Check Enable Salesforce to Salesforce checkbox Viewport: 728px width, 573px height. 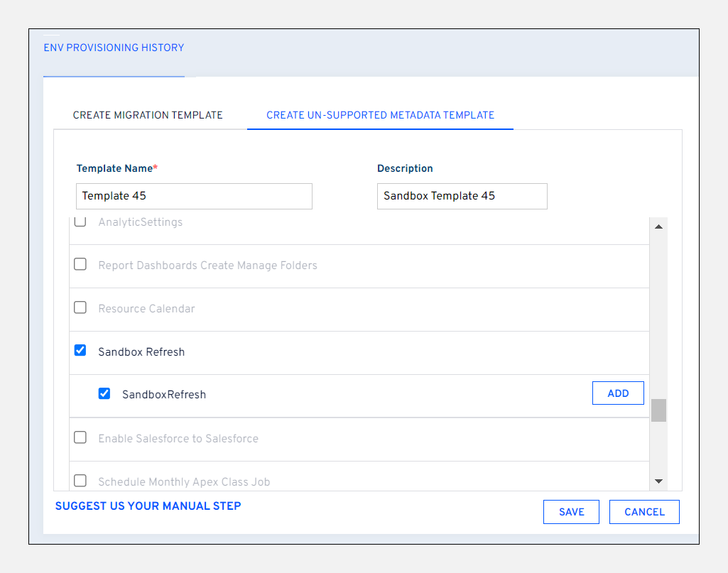click(80, 438)
